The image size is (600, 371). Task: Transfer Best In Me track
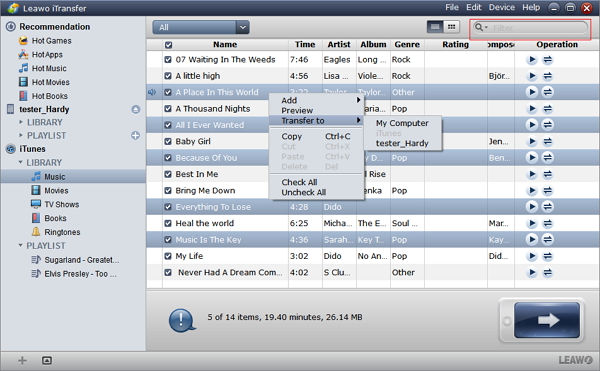click(x=548, y=174)
